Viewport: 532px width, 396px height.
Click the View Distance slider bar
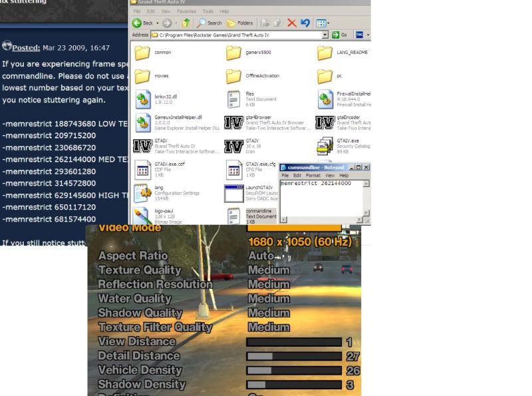pyautogui.click(x=294, y=342)
